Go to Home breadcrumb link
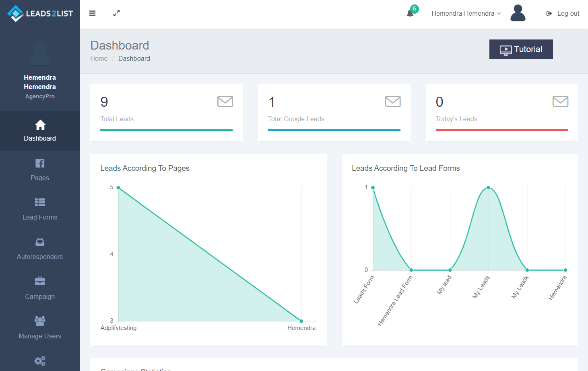 pos(99,58)
